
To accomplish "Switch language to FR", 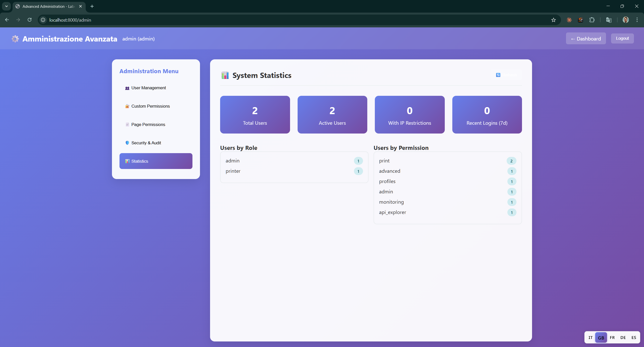I will pyautogui.click(x=612, y=337).
